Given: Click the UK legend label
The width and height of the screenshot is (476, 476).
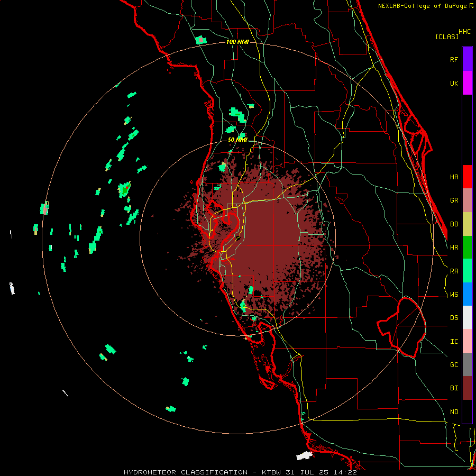Looking at the screenshot, I should 454,83.
